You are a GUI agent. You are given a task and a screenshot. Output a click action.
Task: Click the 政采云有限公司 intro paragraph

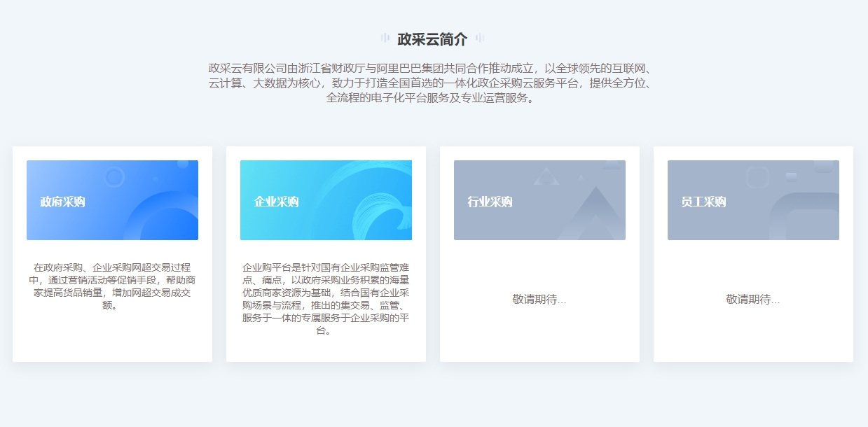coord(432,83)
